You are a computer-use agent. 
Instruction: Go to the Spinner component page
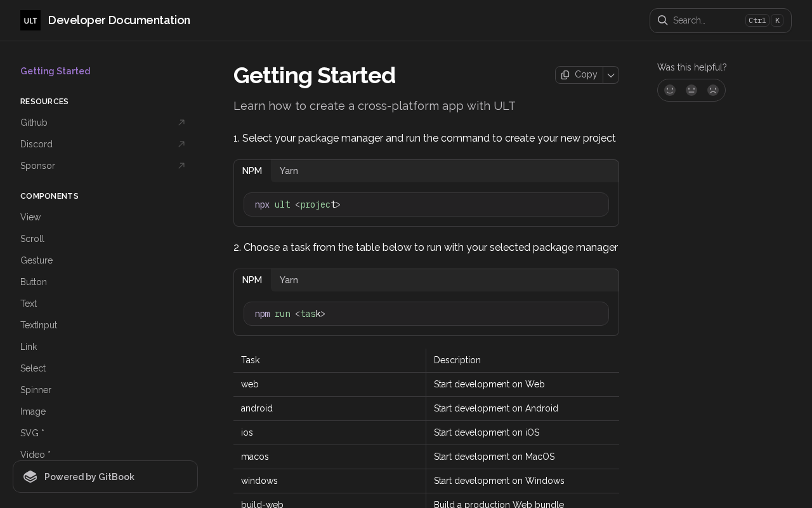36,390
